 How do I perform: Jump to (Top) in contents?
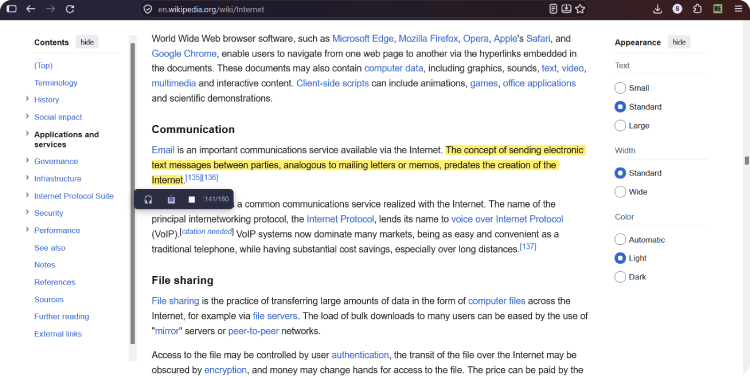44,66
